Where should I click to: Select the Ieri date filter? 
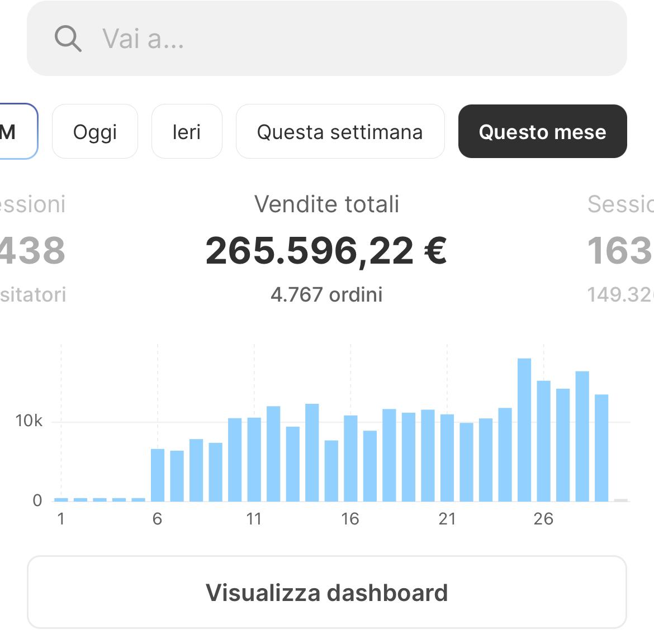click(x=186, y=132)
